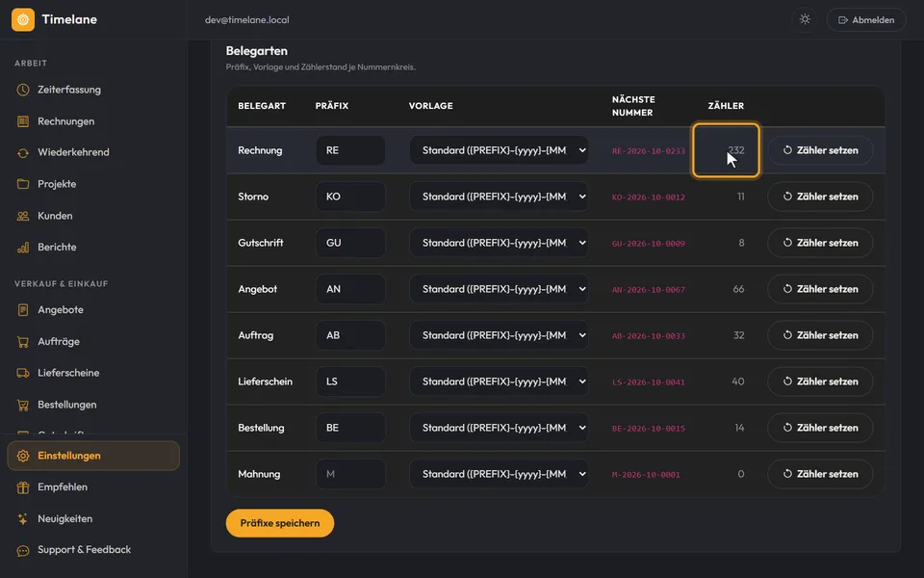
Task: Expand the Angebot template dropdown
Action: click(500, 289)
